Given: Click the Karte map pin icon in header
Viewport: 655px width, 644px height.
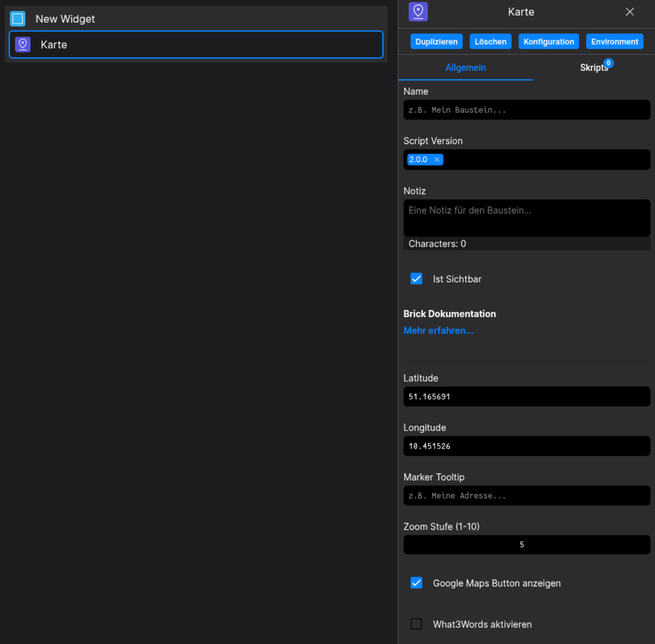Looking at the screenshot, I should [x=418, y=11].
